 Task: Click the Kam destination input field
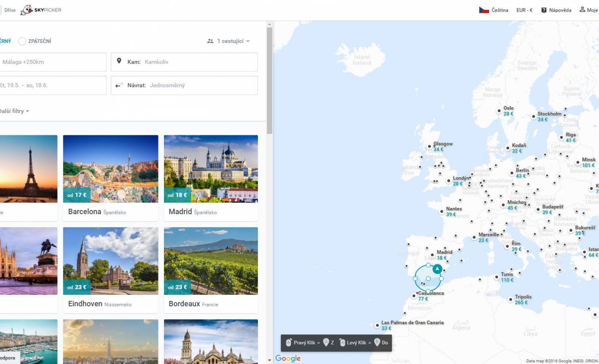196,62
